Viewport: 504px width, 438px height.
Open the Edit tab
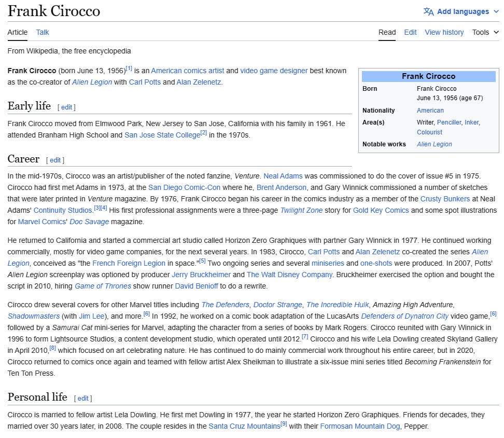pos(411,32)
